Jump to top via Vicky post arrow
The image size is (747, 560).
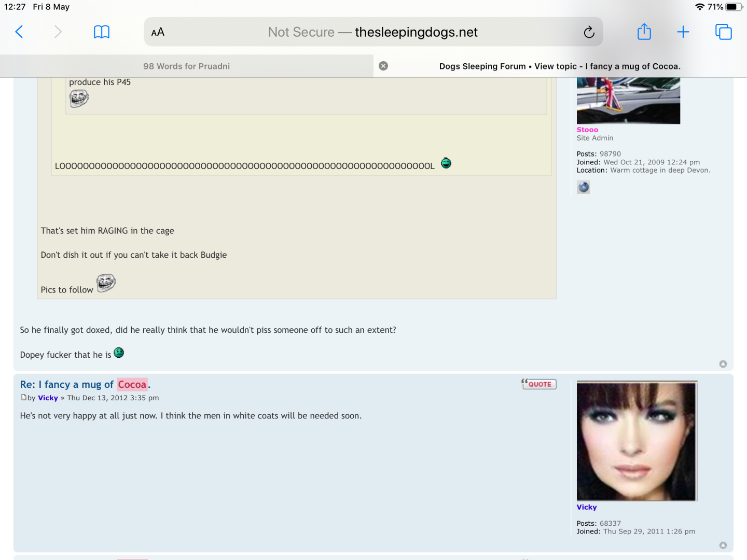tap(723, 545)
